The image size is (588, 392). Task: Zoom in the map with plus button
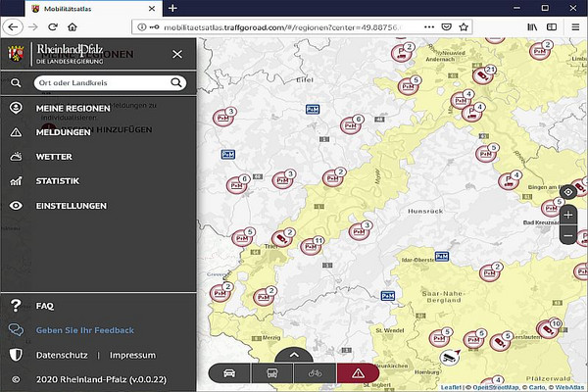pyautogui.click(x=568, y=214)
